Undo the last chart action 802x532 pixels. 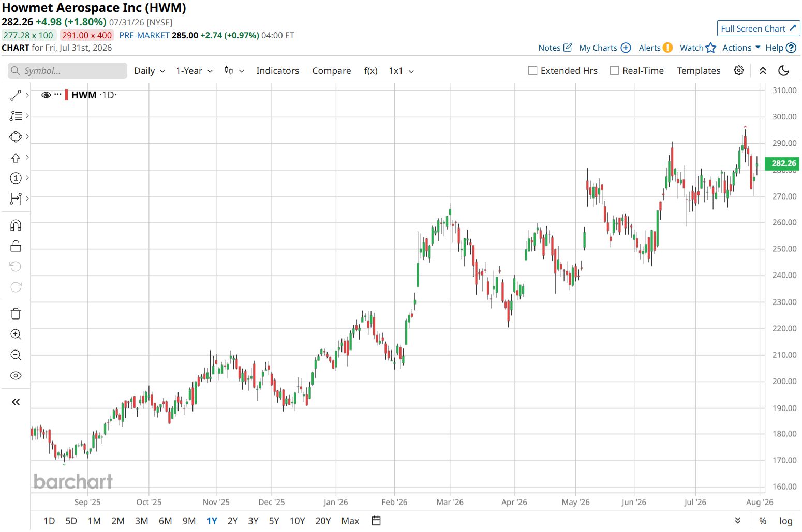[16, 267]
